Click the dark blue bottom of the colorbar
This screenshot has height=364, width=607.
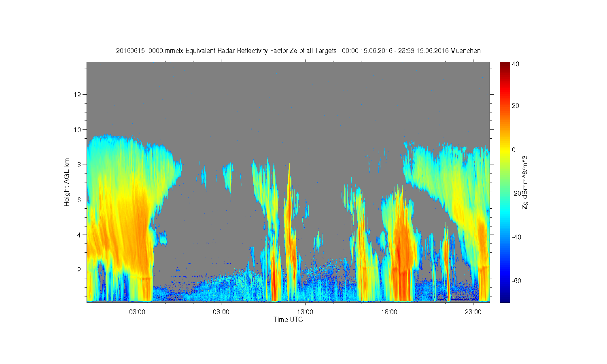(505, 299)
